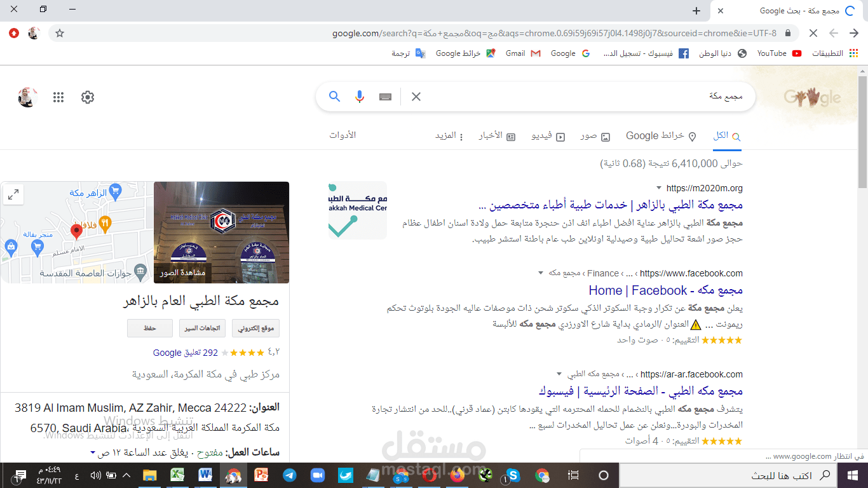Expand www.facebook.com result options arrow
868x488 pixels.
click(541, 273)
